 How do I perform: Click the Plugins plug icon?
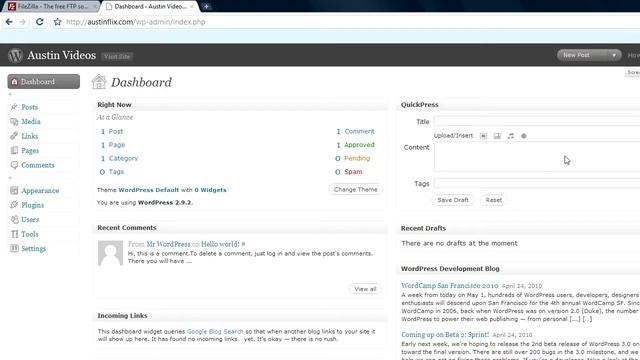pos(14,205)
